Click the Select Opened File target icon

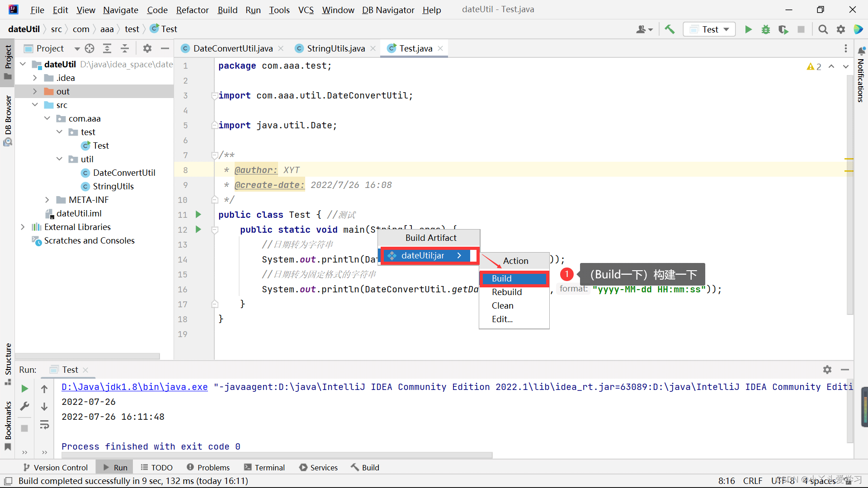[90, 48]
